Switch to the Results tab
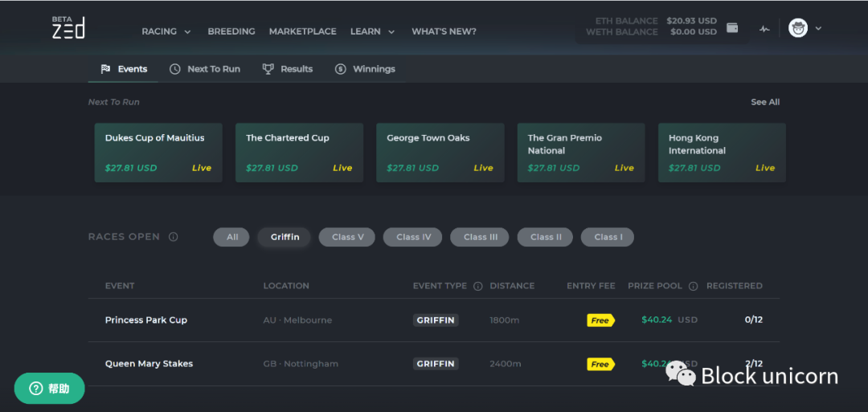This screenshot has width=868, height=412. pyautogui.click(x=288, y=69)
